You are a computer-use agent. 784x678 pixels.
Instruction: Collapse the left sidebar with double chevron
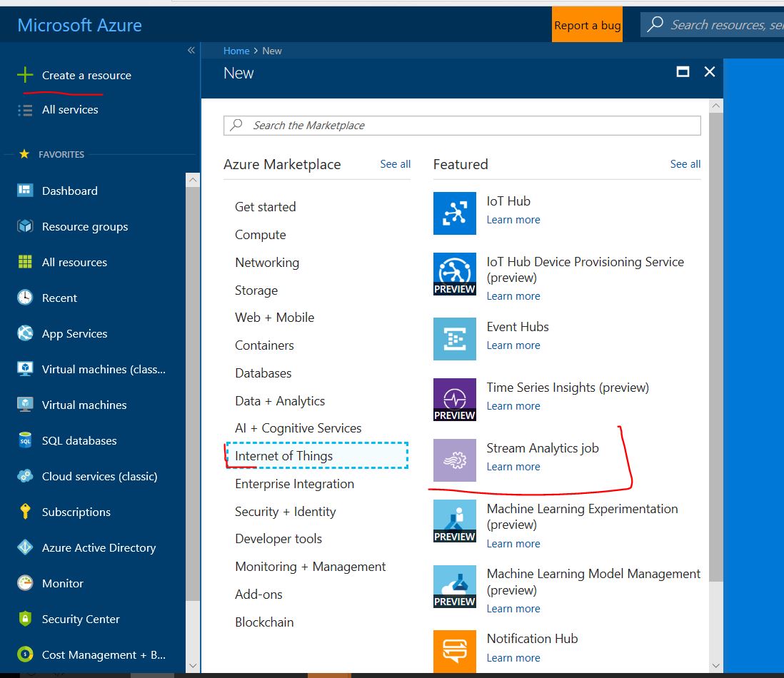click(191, 51)
